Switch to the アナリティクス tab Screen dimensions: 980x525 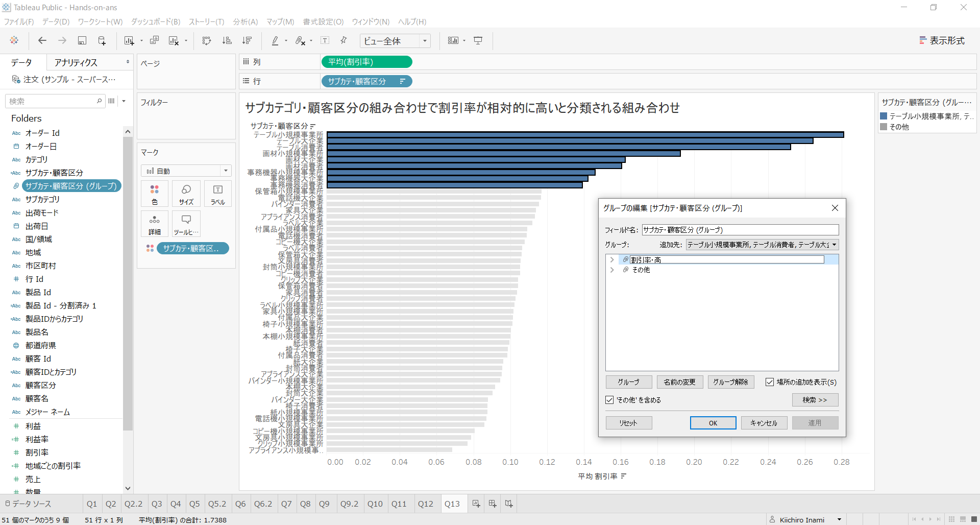76,62
